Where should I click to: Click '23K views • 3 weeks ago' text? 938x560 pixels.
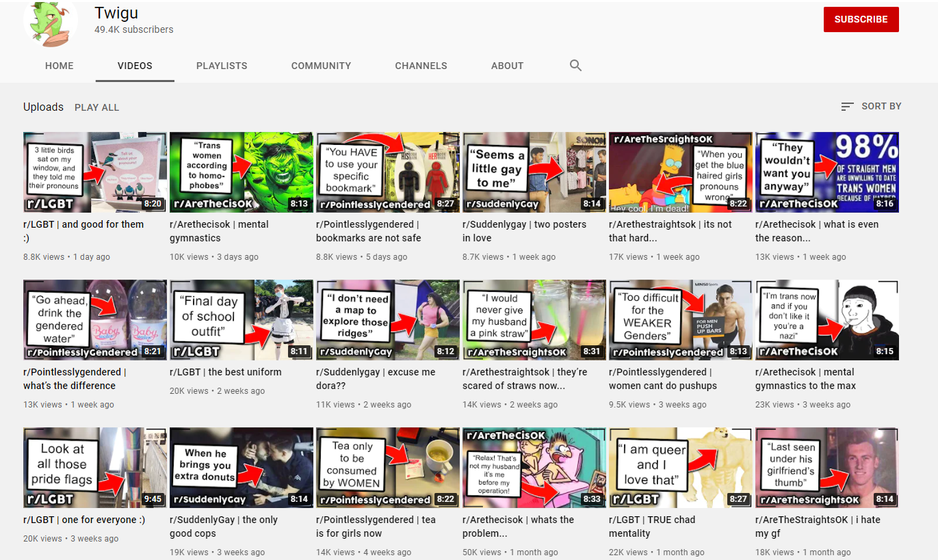(803, 405)
